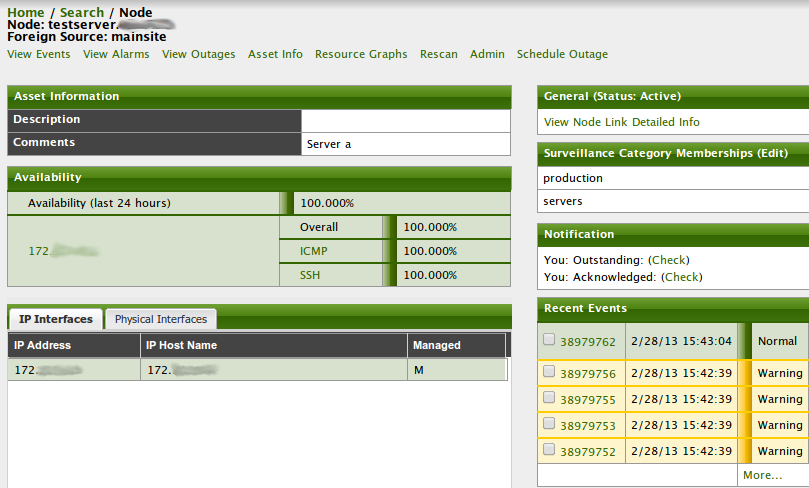
Task: Tick the checkbox beside event 38979756
Action: click(548, 372)
